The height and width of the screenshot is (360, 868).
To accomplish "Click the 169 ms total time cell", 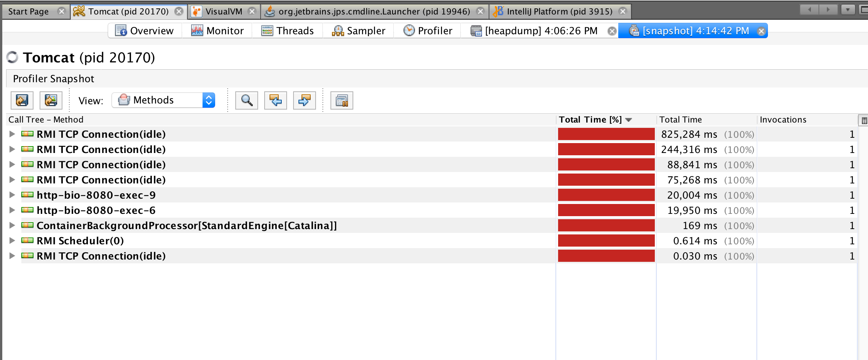I will coord(707,226).
